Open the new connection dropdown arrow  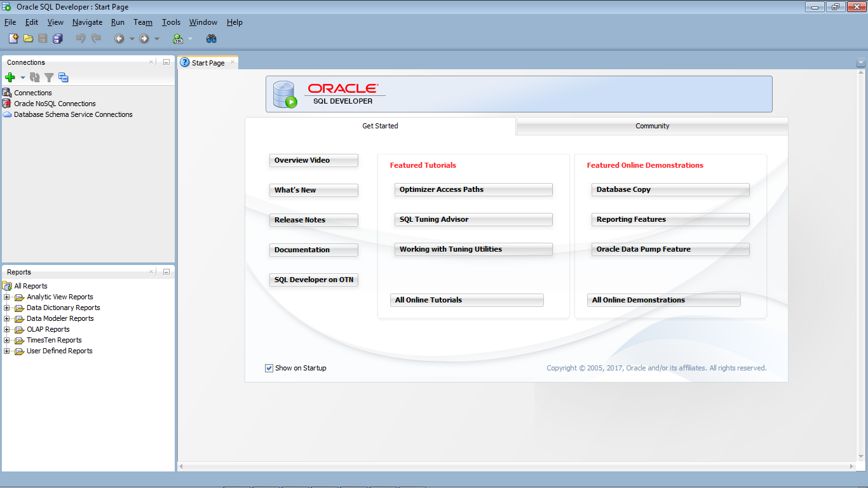[x=22, y=77]
